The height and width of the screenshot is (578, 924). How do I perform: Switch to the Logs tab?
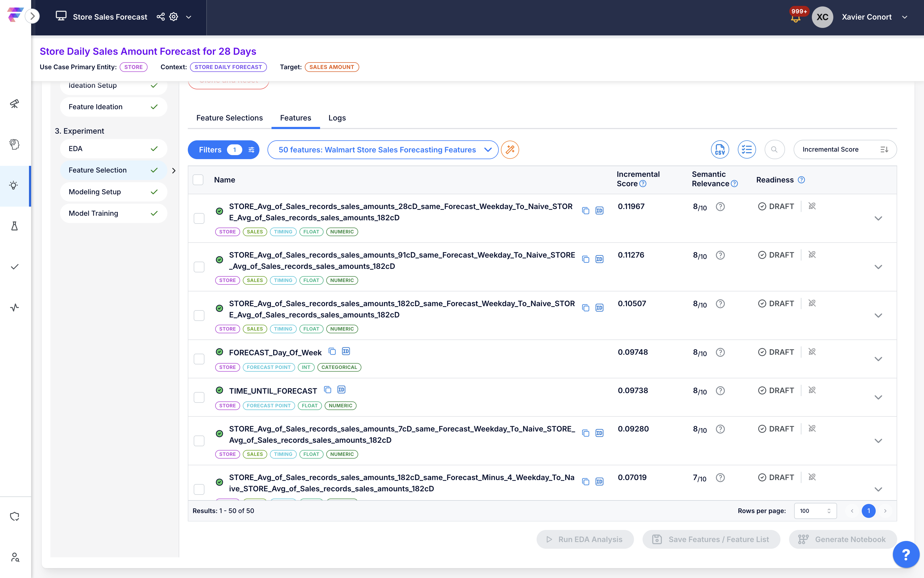coord(337,118)
